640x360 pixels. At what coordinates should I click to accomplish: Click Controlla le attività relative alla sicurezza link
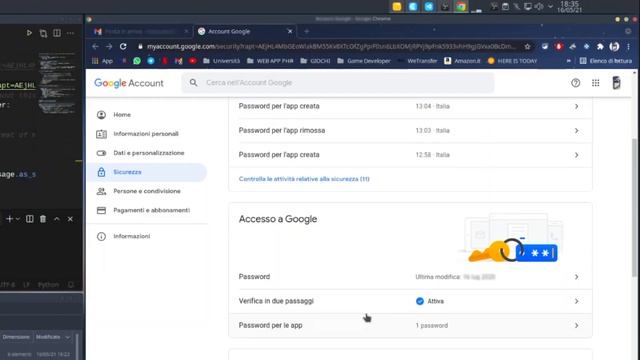click(304, 179)
